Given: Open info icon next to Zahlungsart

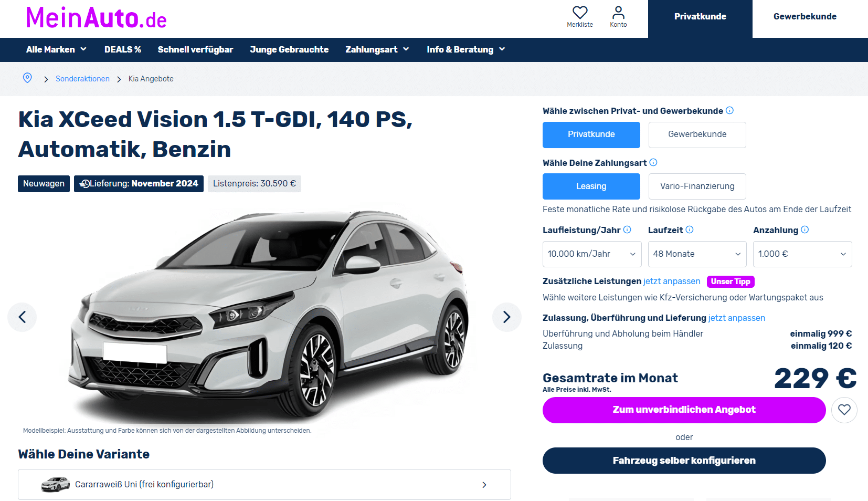Looking at the screenshot, I should tap(653, 163).
